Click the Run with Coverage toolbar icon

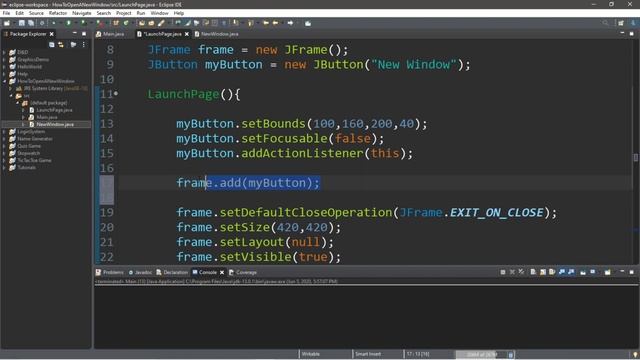(84, 23)
